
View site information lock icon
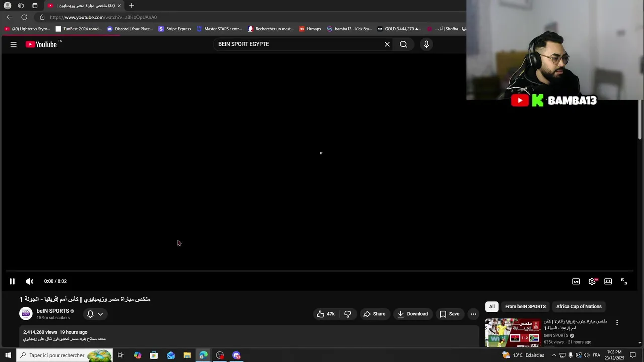point(42,17)
